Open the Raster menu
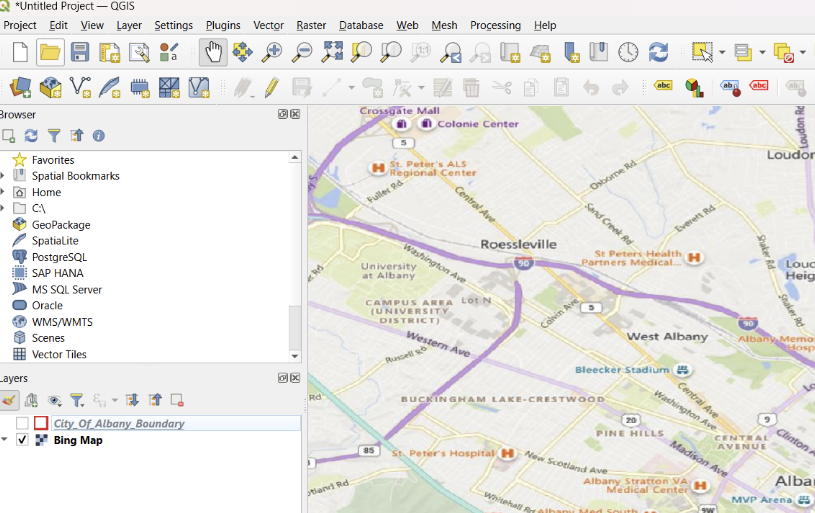 coord(311,25)
